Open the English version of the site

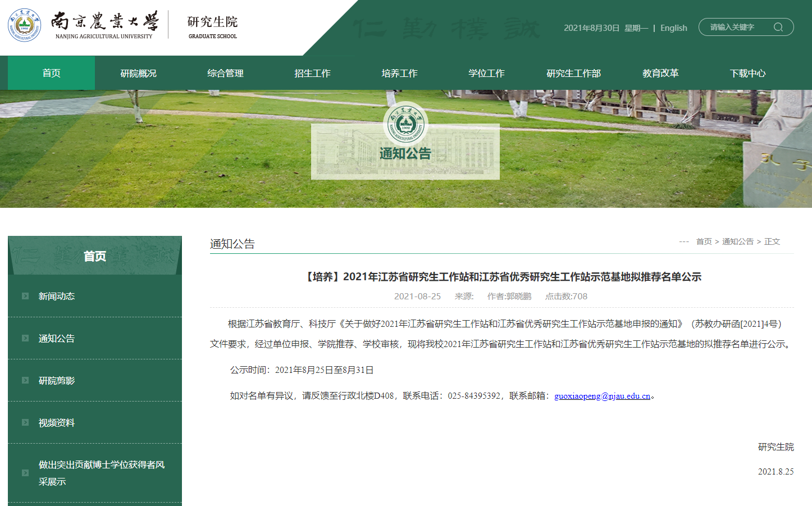[x=673, y=28]
